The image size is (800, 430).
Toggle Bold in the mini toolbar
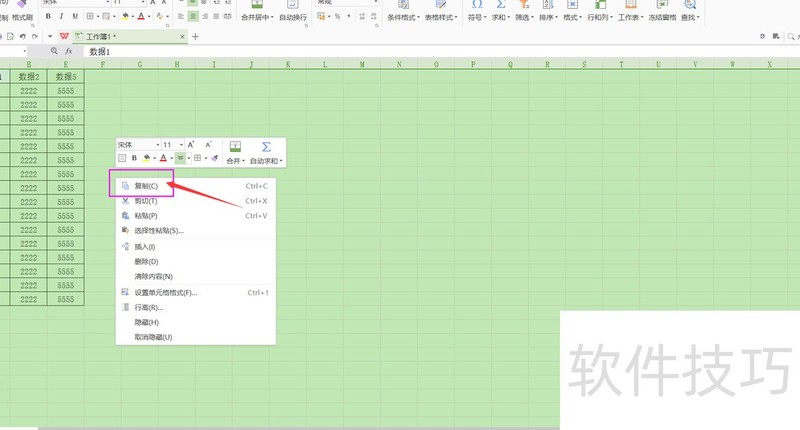pos(134,158)
